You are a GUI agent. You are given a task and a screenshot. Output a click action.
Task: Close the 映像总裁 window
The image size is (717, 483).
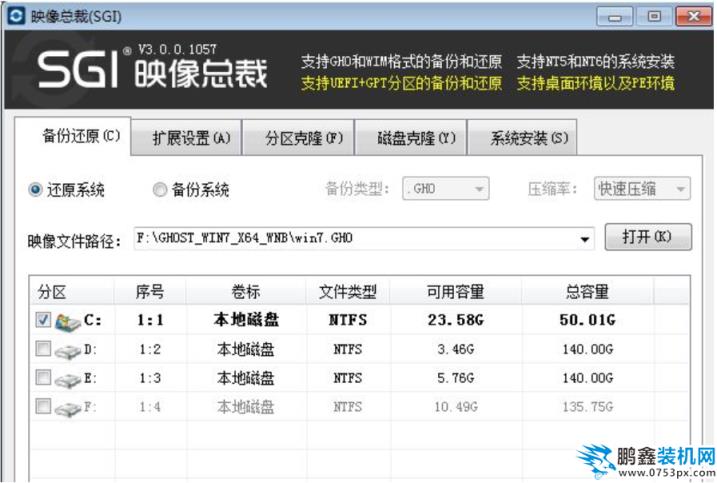[x=694, y=16]
